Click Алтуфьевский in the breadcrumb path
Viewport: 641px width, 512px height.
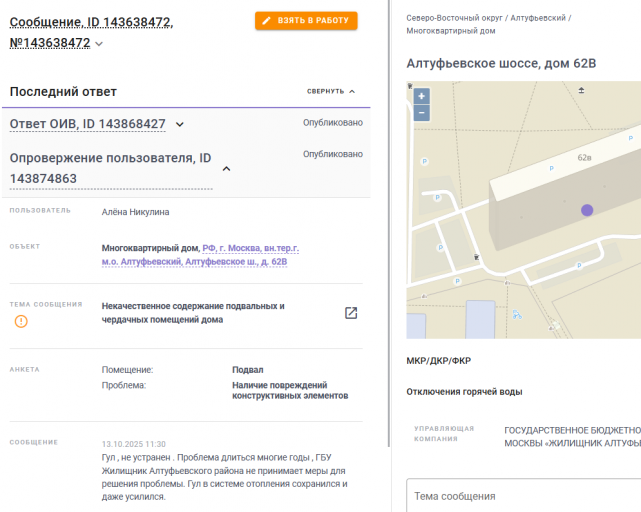coord(538,18)
